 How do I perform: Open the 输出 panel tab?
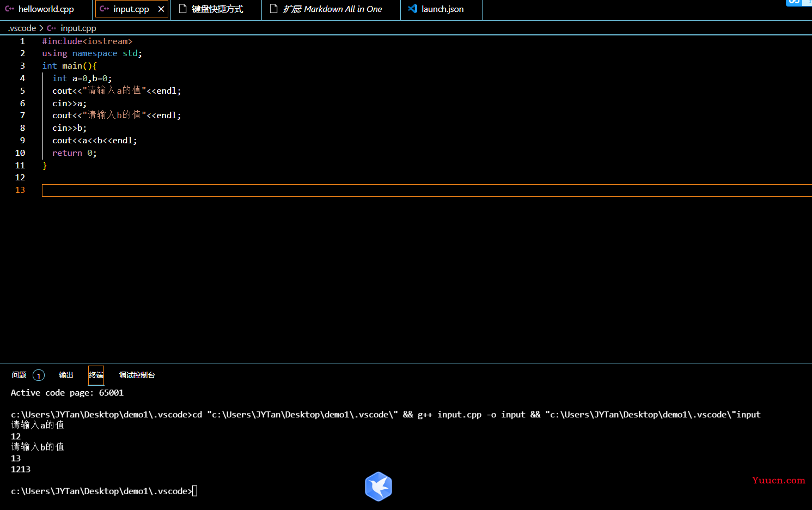pyautogui.click(x=66, y=375)
